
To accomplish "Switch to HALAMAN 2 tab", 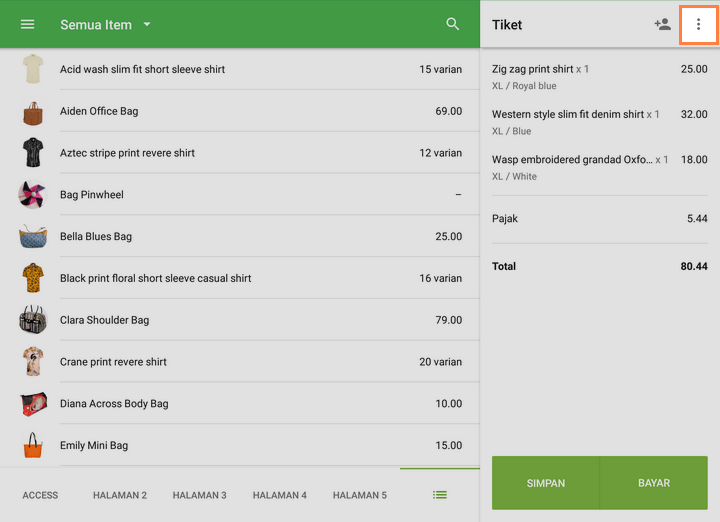I will pyautogui.click(x=120, y=495).
